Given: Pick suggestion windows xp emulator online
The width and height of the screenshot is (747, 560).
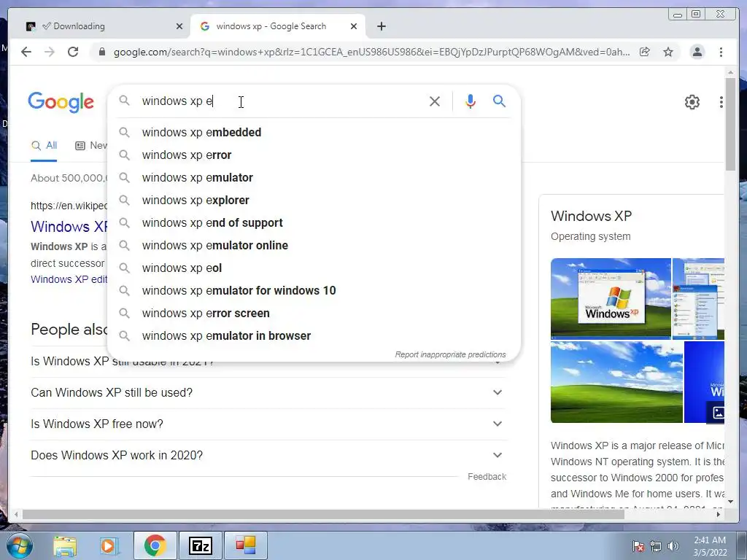Looking at the screenshot, I should (314, 245).
